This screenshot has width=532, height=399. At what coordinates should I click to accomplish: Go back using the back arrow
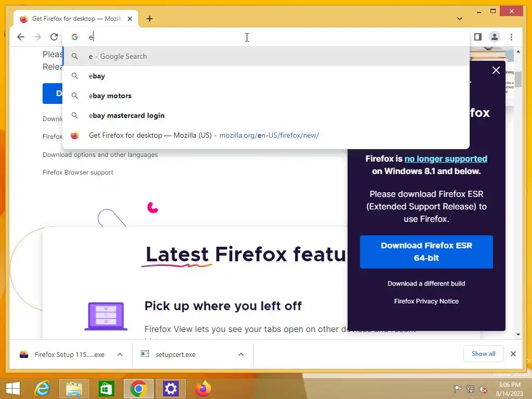click(x=21, y=37)
